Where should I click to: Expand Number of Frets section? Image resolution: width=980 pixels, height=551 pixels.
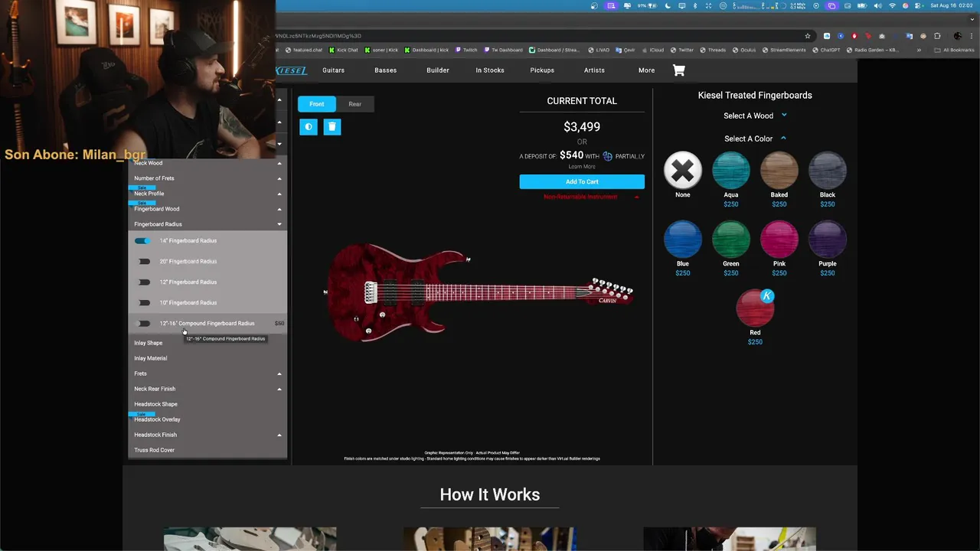pos(207,178)
